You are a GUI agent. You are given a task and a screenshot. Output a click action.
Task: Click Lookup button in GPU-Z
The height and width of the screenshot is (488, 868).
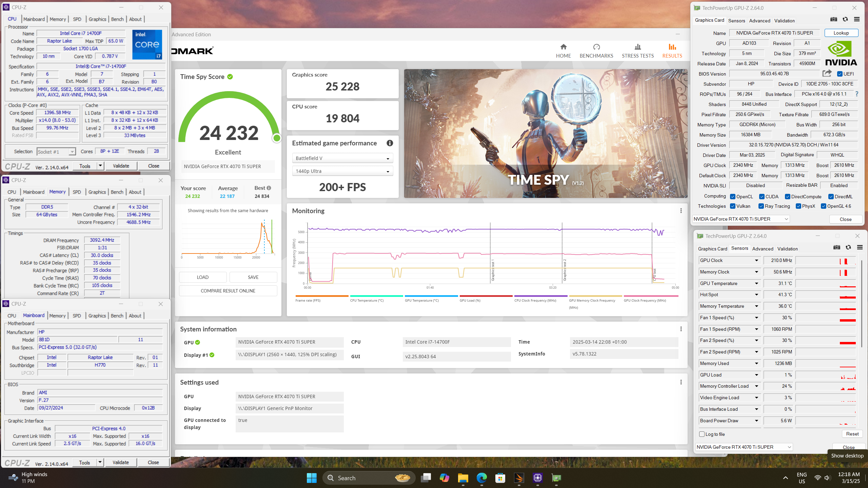[841, 33]
